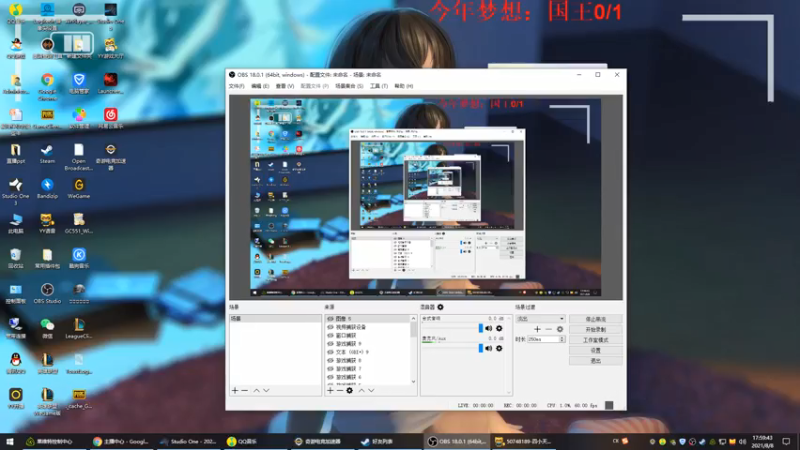
Task: Move the scene down in the Scenes panel
Action: pos(266,390)
